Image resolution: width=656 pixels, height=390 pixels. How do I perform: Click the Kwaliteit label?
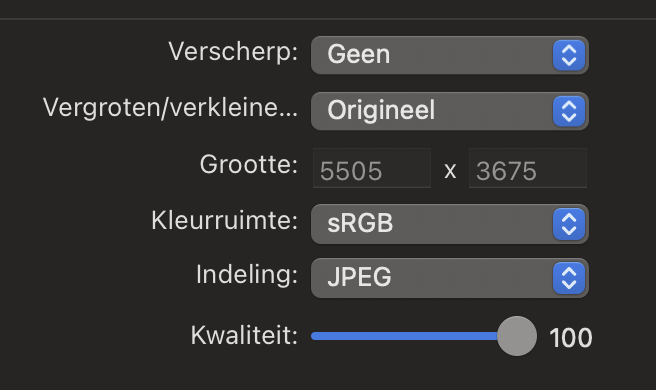coord(244,336)
